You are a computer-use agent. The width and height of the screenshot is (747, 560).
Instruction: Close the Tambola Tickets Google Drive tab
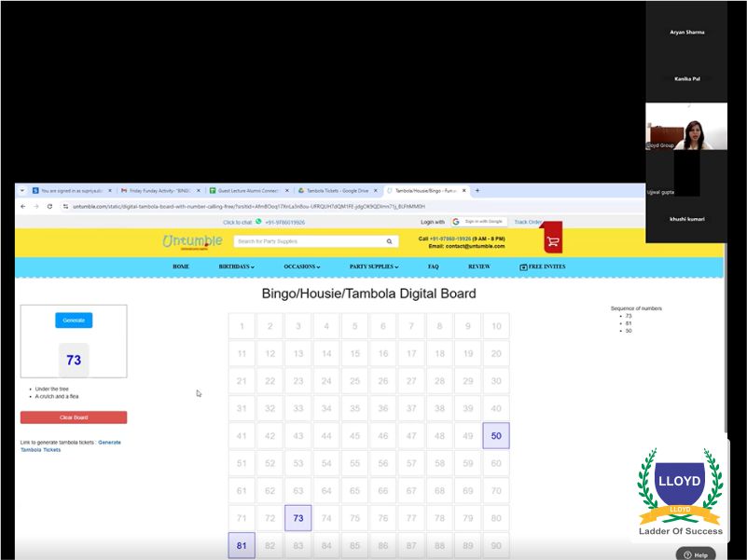coord(376,190)
